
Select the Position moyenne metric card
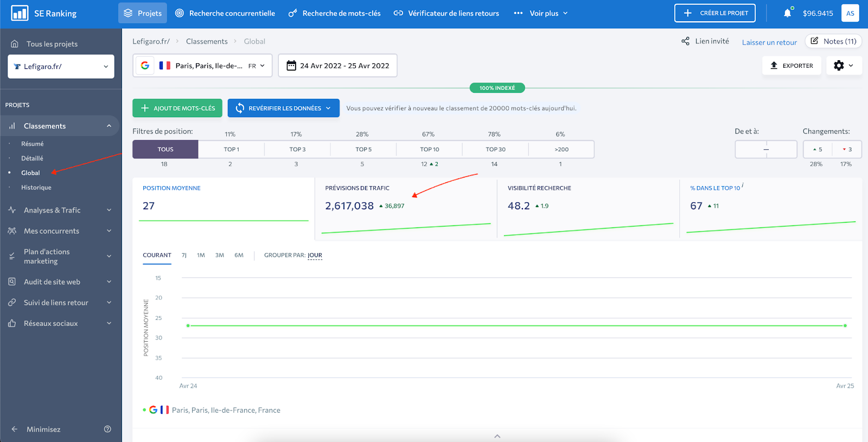[224, 209]
